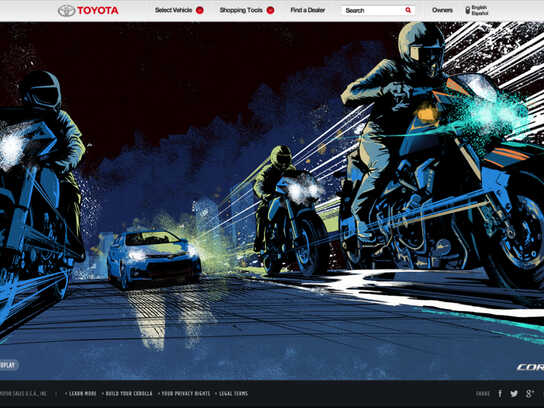The image size is (544, 408).
Task: Share on Twitter icon
Action: pyautogui.click(x=514, y=393)
